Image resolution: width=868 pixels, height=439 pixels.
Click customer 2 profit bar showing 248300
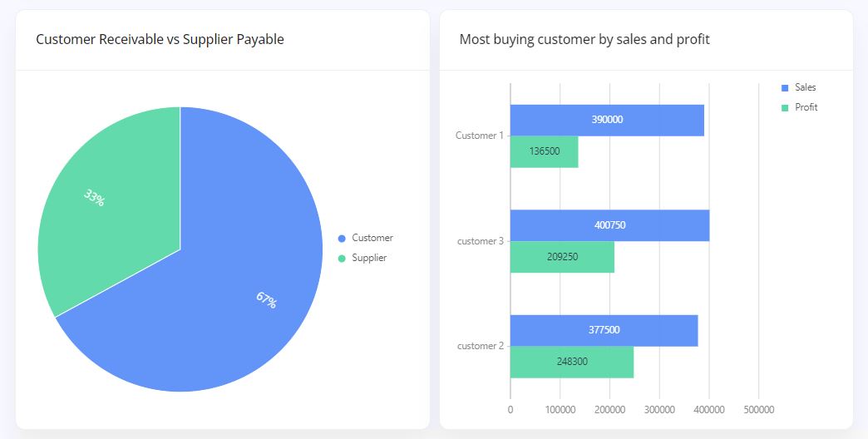coord(572,362)
